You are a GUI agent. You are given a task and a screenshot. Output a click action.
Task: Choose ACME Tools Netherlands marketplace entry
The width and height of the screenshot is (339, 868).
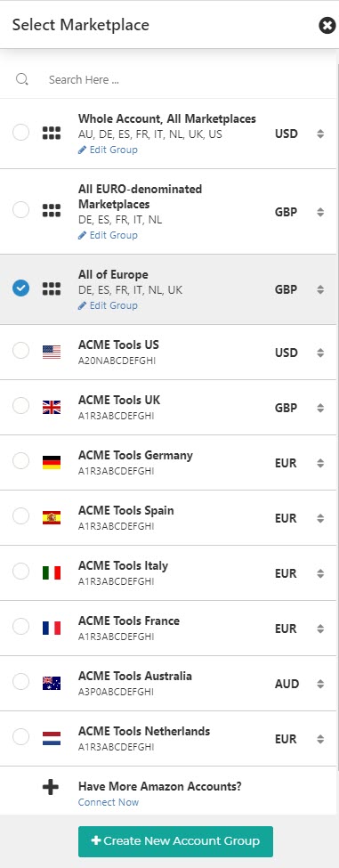(x=168, y=738)
